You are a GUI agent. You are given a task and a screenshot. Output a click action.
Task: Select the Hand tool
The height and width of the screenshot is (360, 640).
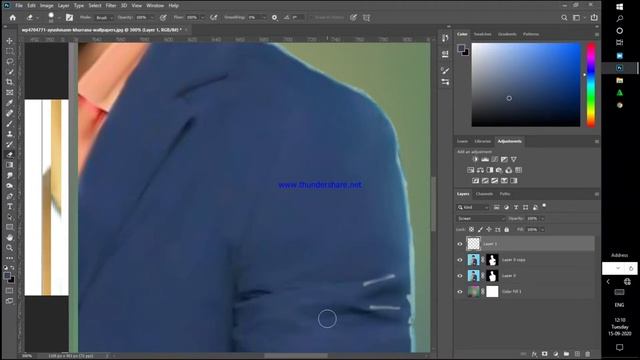click(x=9, y=238)
